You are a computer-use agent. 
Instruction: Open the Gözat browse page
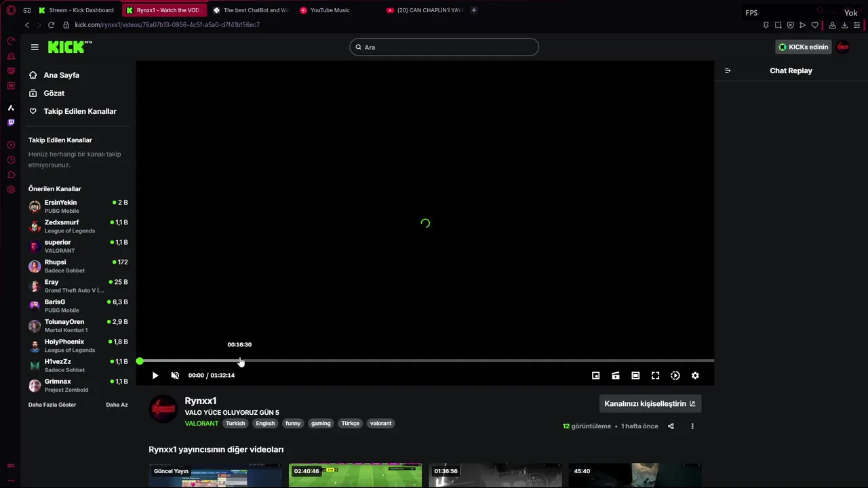click(x=47, y=93)
